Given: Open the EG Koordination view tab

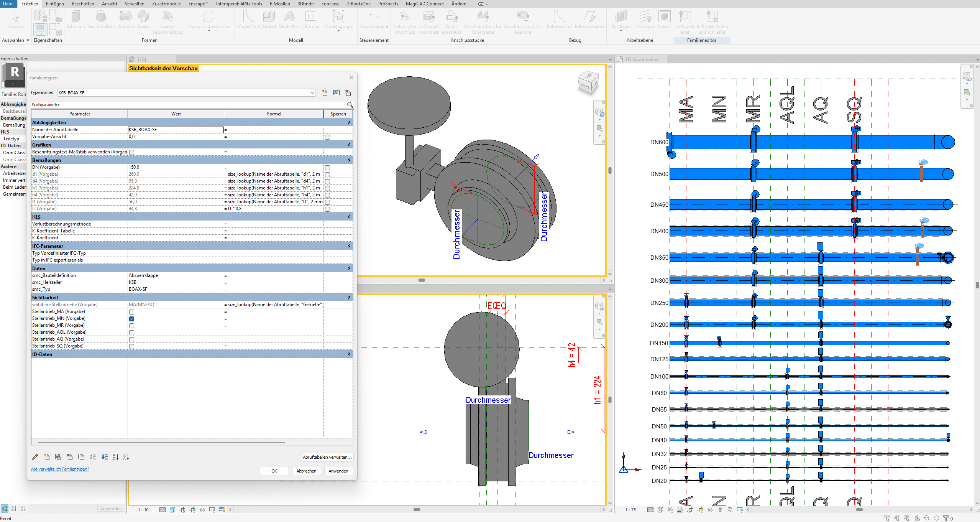Looking at the screenshot, I should [642, 59].
